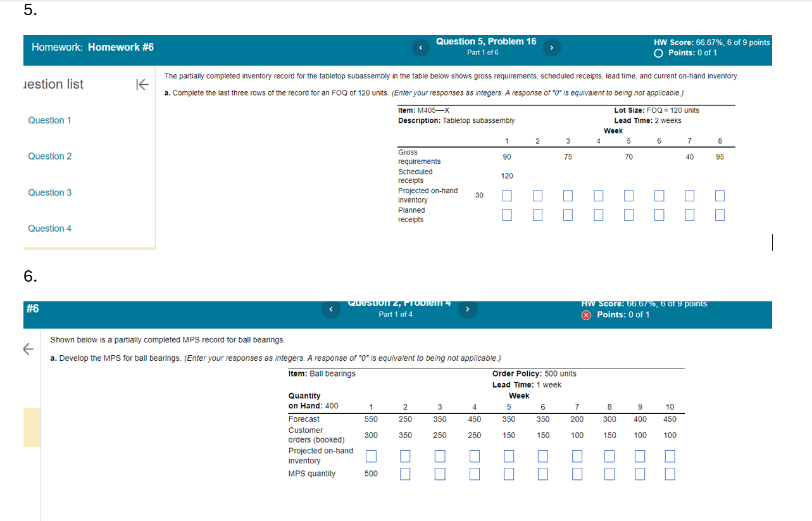Viewport: 812px width, 521px height.
Task: Click planned receipts field for week 2 tabletop
Action: [x=537, y=215]
